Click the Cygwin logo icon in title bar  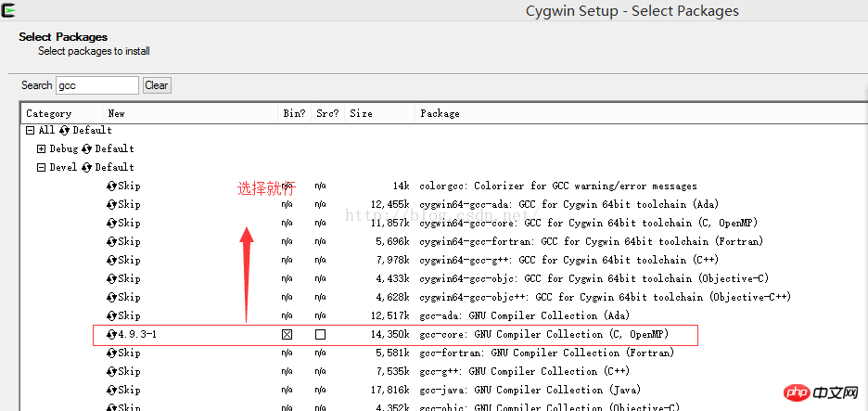click(x=8, y=10)
